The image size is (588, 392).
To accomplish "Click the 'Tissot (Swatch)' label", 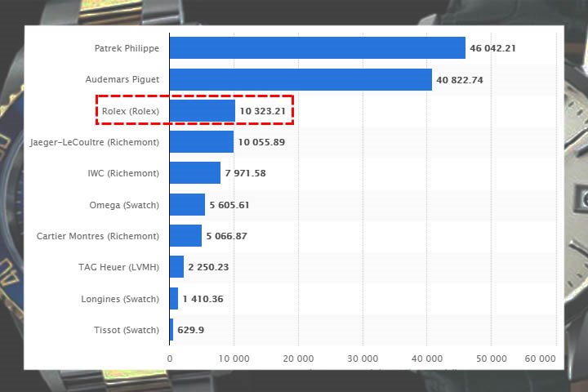I will [x=127, y=330].
